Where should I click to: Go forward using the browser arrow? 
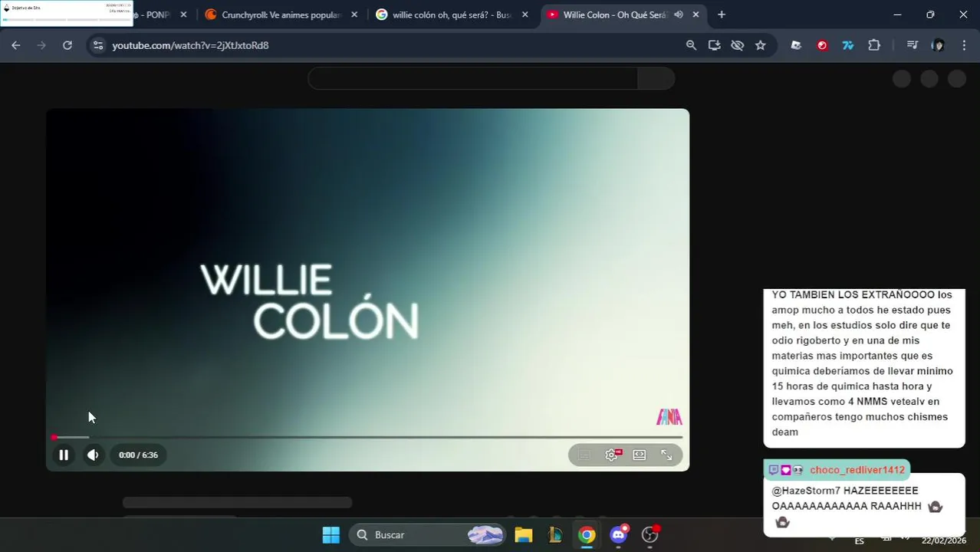(x=41, y=45)
